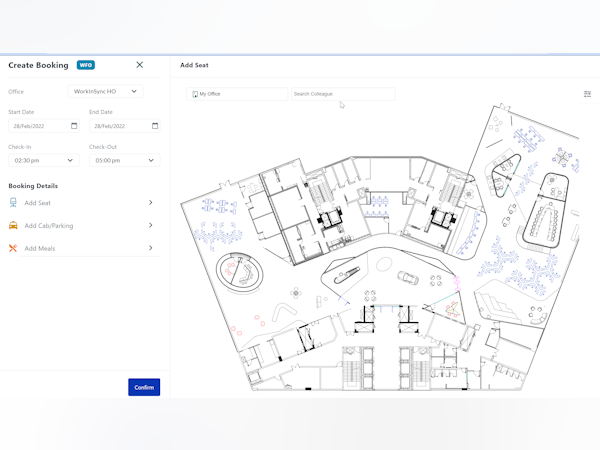Viewport: 600px width, 450px height.
Task: Click the Search Colleague field
Action: point(343,94)
